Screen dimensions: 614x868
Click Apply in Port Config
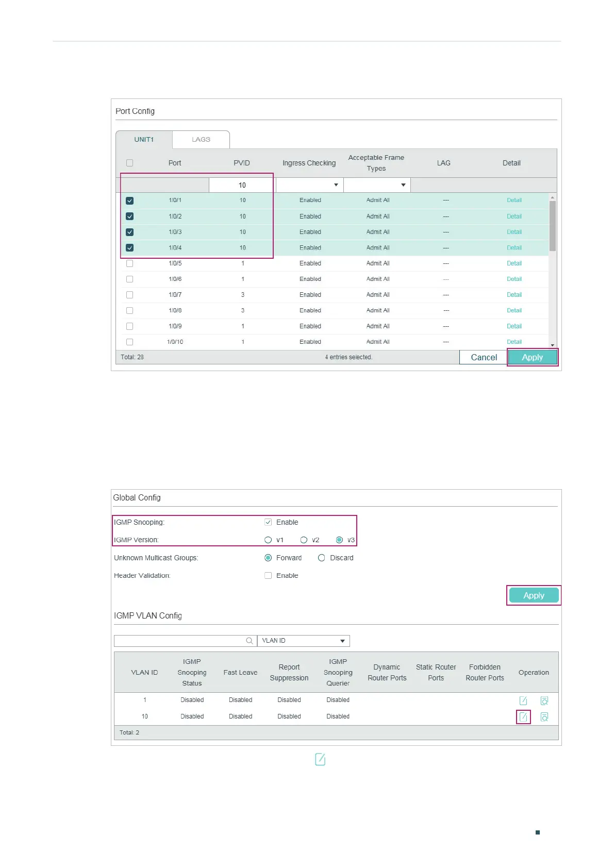[533, 357]
